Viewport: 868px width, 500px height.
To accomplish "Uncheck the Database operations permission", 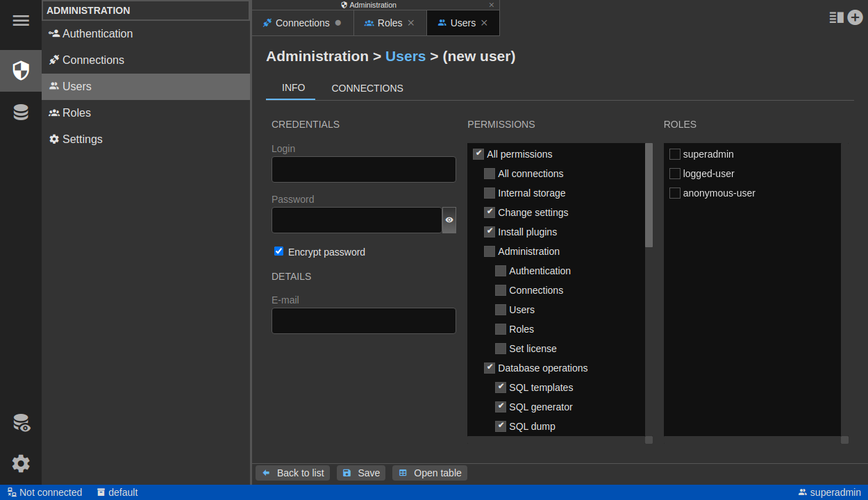I will tap(490, 368).
